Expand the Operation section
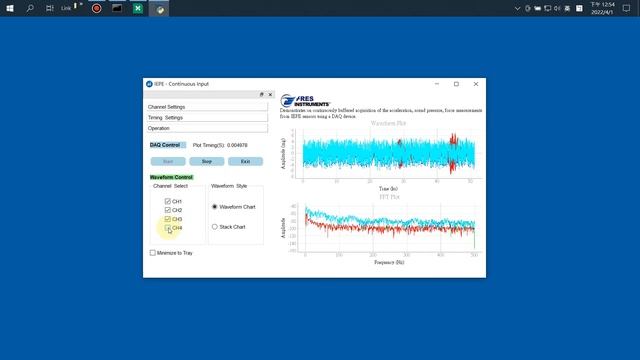 207,128
